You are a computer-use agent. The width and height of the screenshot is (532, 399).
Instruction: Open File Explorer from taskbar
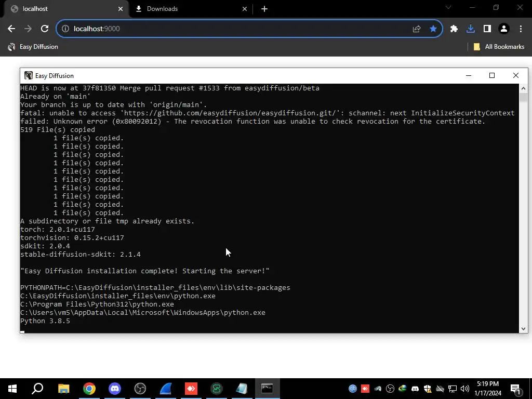[63, 389]
